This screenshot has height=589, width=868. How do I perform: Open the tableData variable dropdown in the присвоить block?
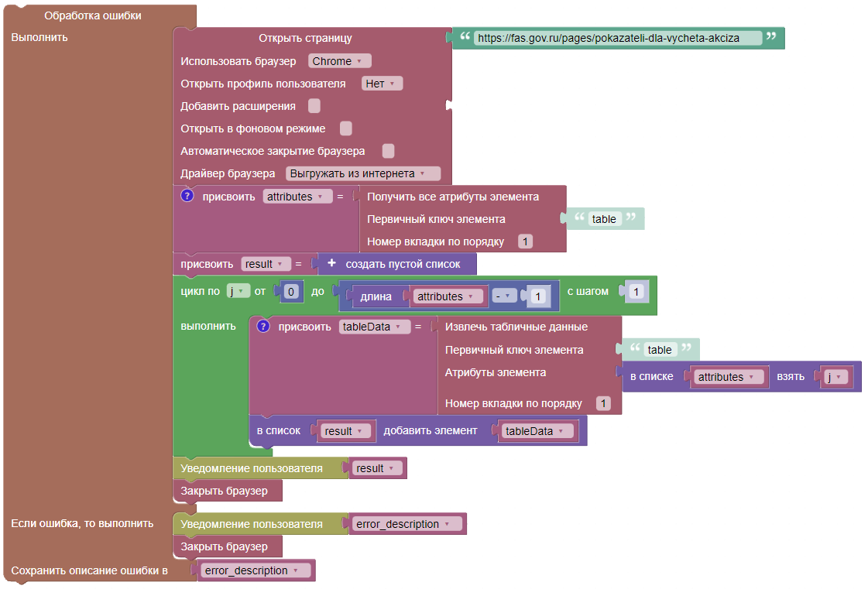[375, 327]
